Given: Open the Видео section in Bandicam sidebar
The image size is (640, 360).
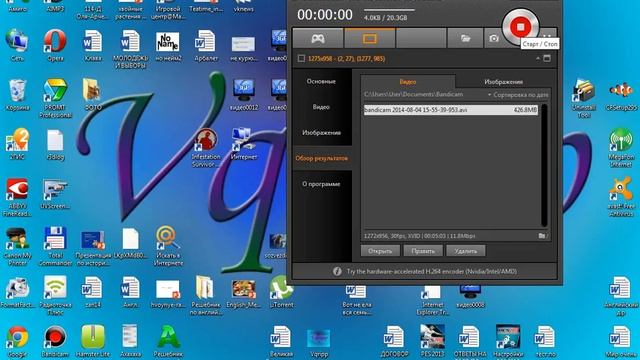Looking at the screenshot, I should point(321,107).
